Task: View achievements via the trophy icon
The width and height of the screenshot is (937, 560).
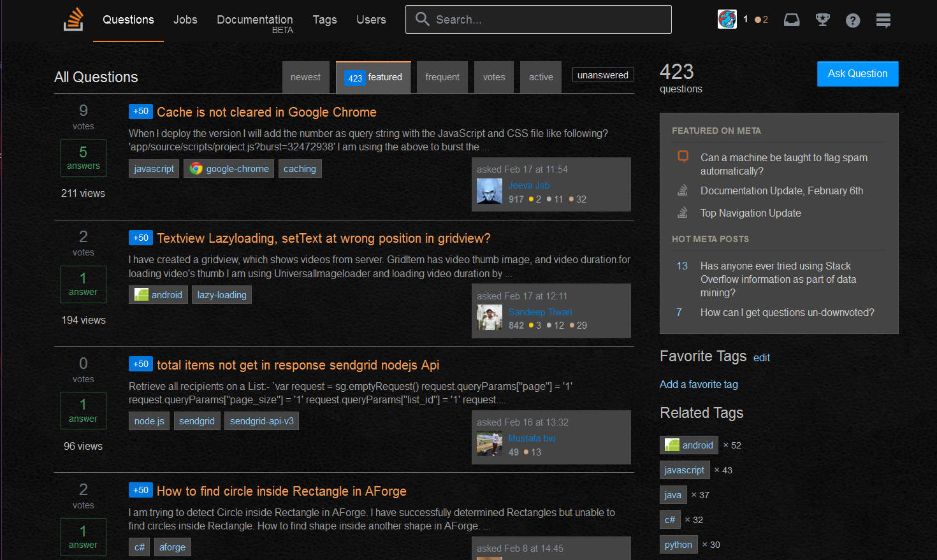Action: tap(822, 20)
